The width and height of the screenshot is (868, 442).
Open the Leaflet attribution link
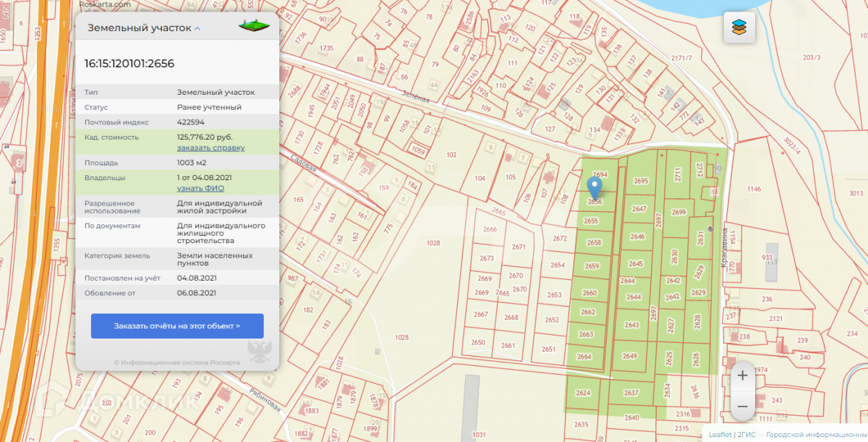tap(720, 435)
